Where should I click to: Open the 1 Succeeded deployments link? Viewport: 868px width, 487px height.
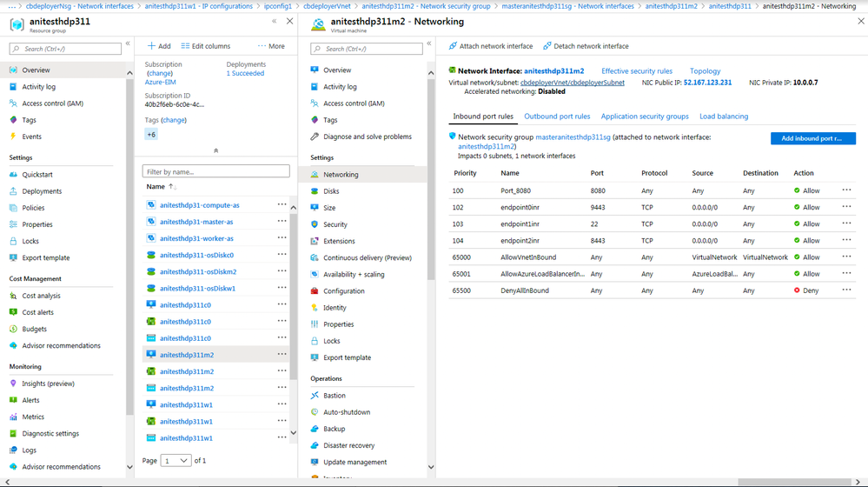pyautogui.click(x=245, y=73)
